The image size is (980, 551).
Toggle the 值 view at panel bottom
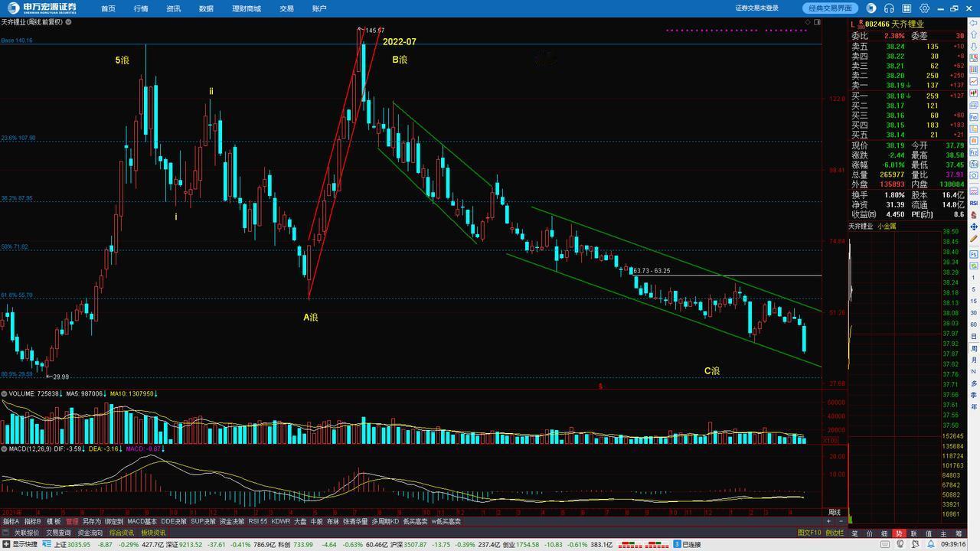pyautogui.click(x=929, y=533)
